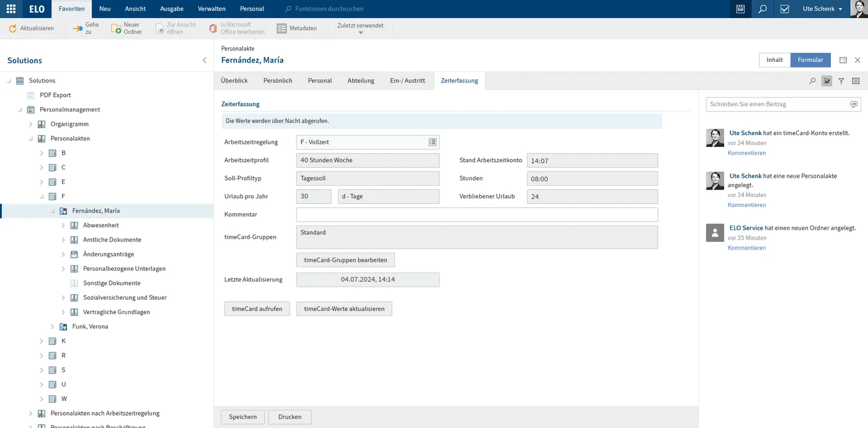Click the Gehe zu toolbar button
The width and height of the screenshot is (868, 428).
(x=86, y=28)
